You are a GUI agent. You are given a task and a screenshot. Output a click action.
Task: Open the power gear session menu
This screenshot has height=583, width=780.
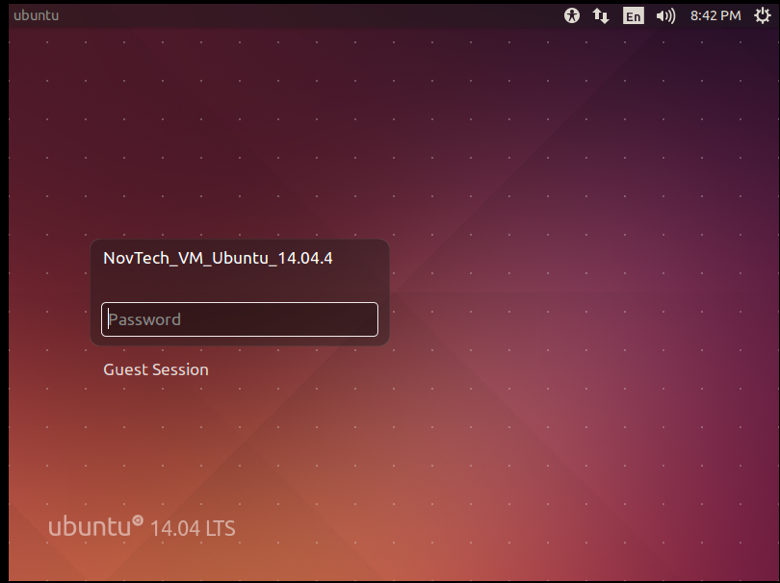coord(762,15)
